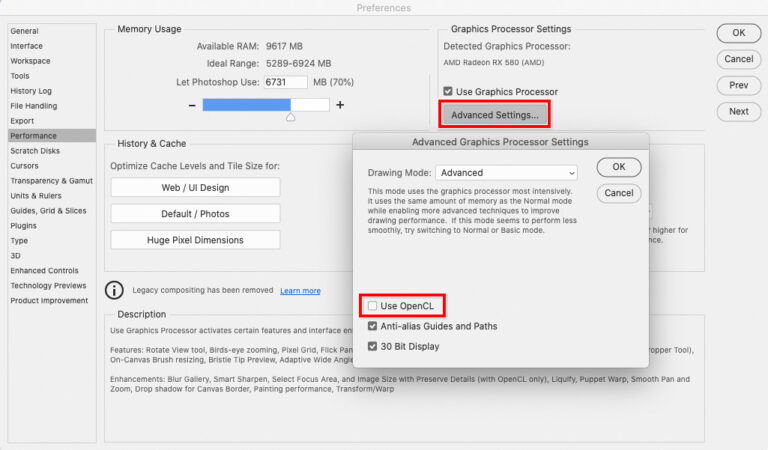Screen dimensions: 768x450
Task: Cancel the Advanced Graphics Processor dialog
Action: 619,193
